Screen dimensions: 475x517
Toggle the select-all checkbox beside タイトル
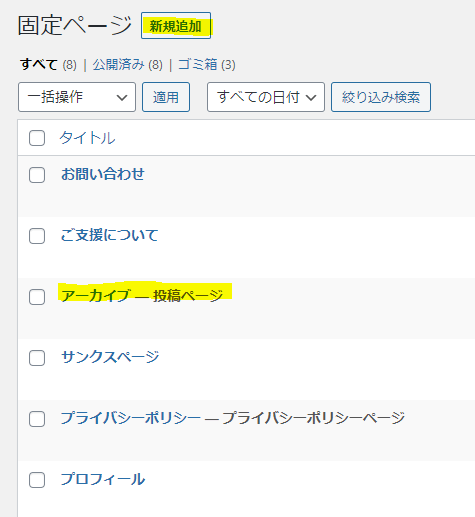click(x=37, y=138)
